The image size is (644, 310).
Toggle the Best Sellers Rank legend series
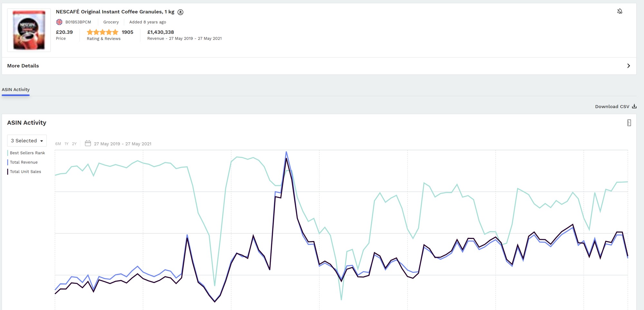[27, 153]
